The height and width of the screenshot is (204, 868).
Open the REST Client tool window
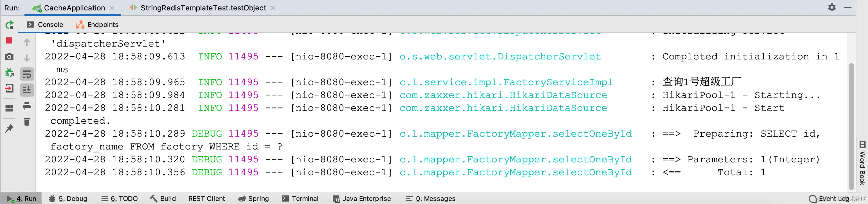(x=206, y=198)
